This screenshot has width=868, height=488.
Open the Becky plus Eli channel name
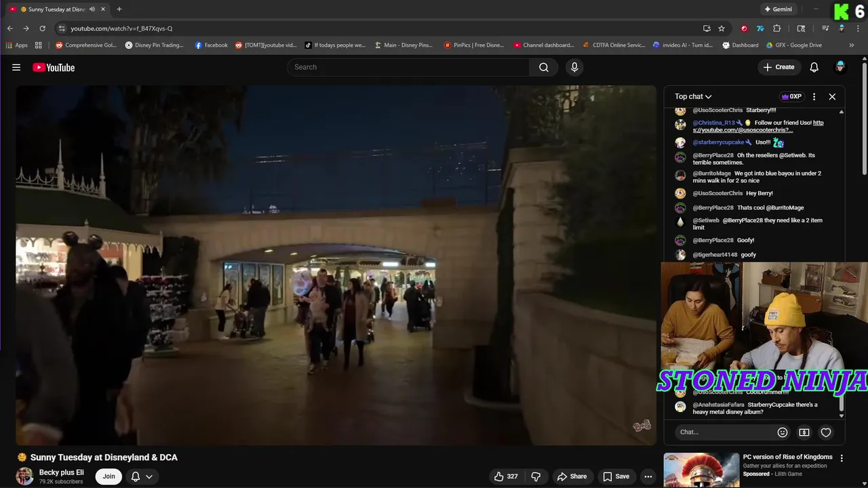tap(62, 472)
